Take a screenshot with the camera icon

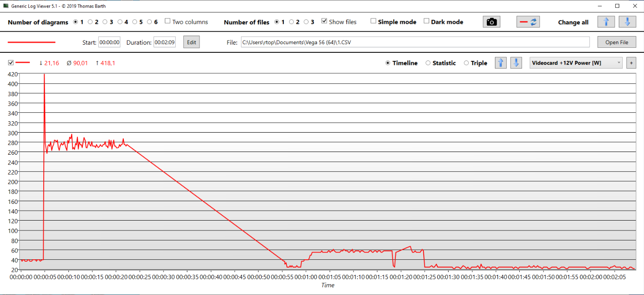[x=492, y=22]
